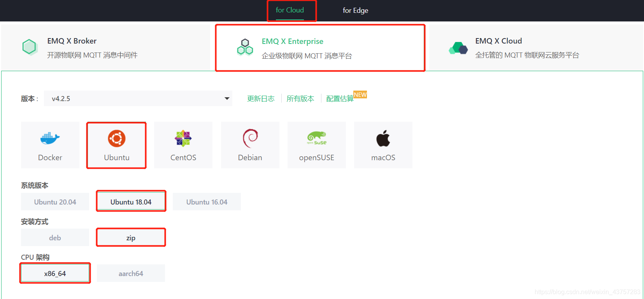Choose the Ubuntu platform label
This screenshot has width=644, height=299.
coord(117,157)
